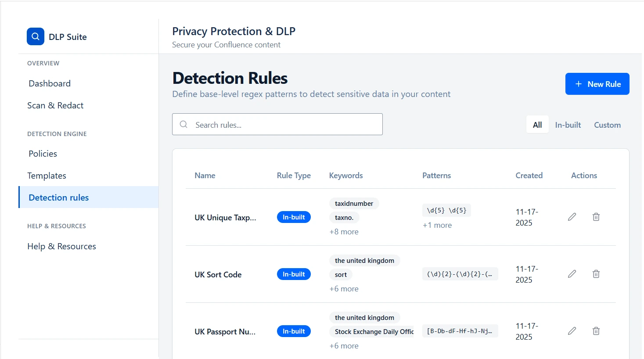Delete the UK Unique Taxpayer rule via trash icon
This screenshot has width=644, height=359.
(x=596, y=217)
